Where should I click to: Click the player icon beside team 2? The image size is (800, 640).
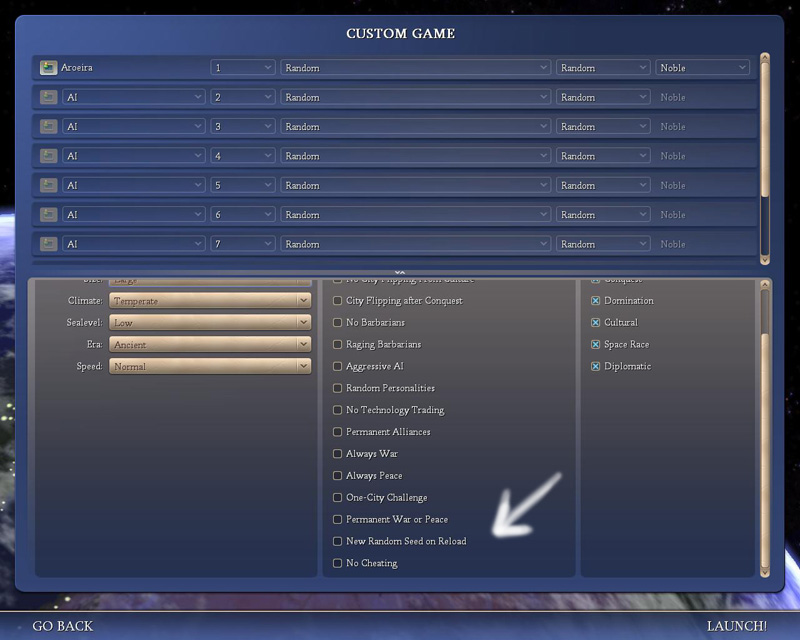coord(48,97)
